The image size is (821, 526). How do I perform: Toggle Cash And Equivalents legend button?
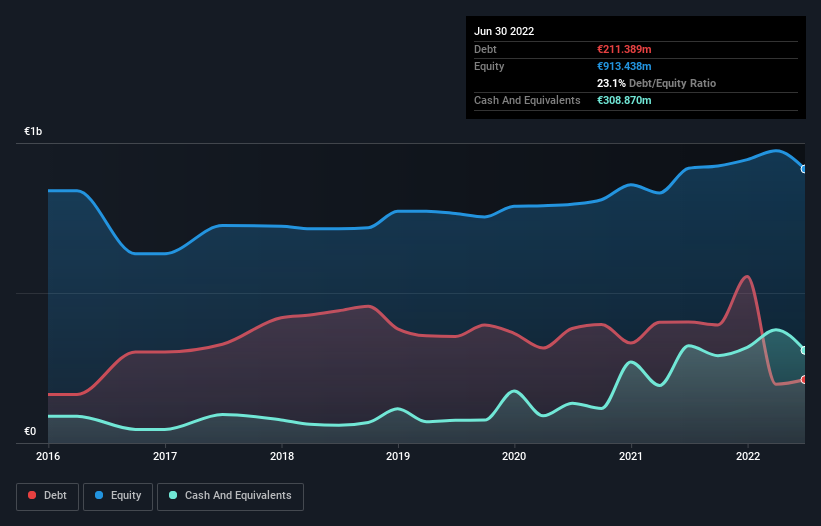pyautogui.click(x=230, y=496)
